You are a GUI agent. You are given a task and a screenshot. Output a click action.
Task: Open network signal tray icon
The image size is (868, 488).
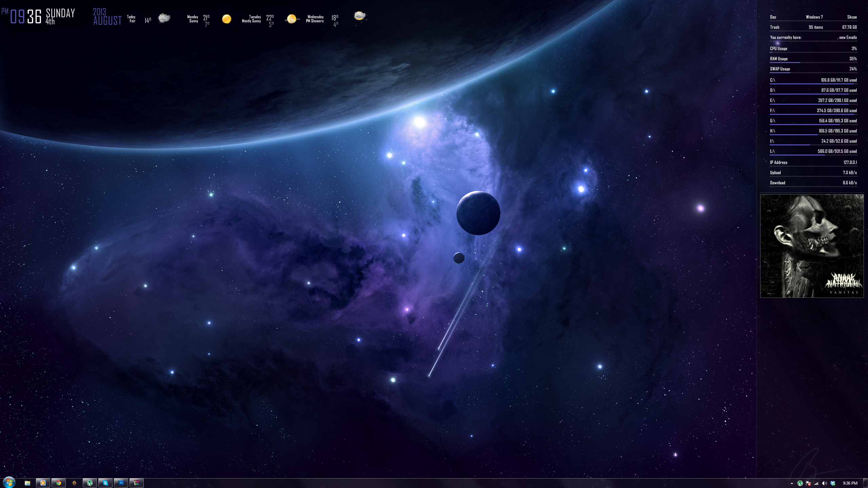tap(816, 483)
